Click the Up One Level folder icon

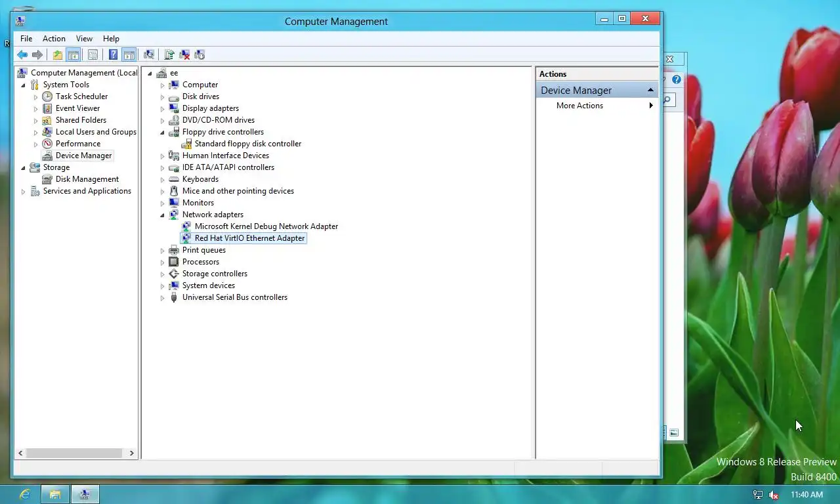[x=58, y=55]
